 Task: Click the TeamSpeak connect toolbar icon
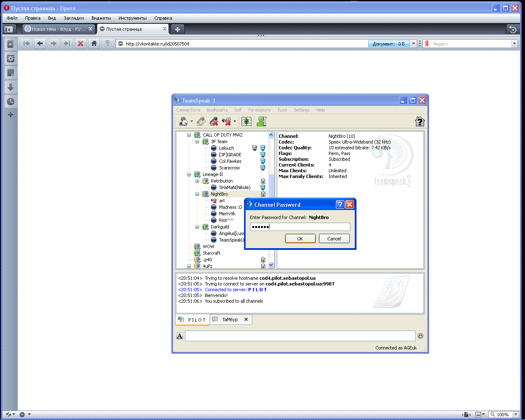[183, 121]
